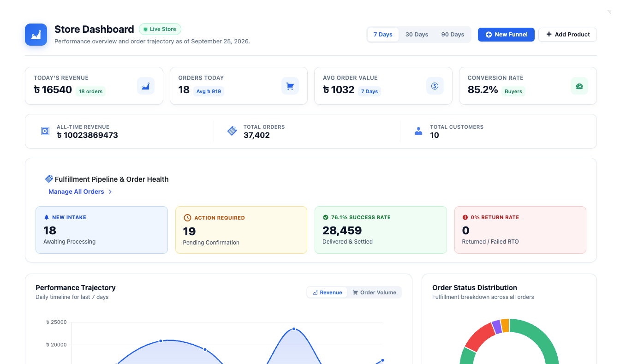
Task: Click the green Live Store status dot
Action: (145, 29)
